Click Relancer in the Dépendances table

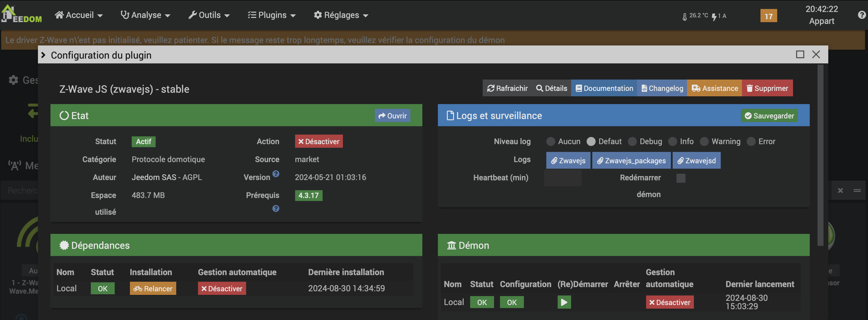(153, 289)
